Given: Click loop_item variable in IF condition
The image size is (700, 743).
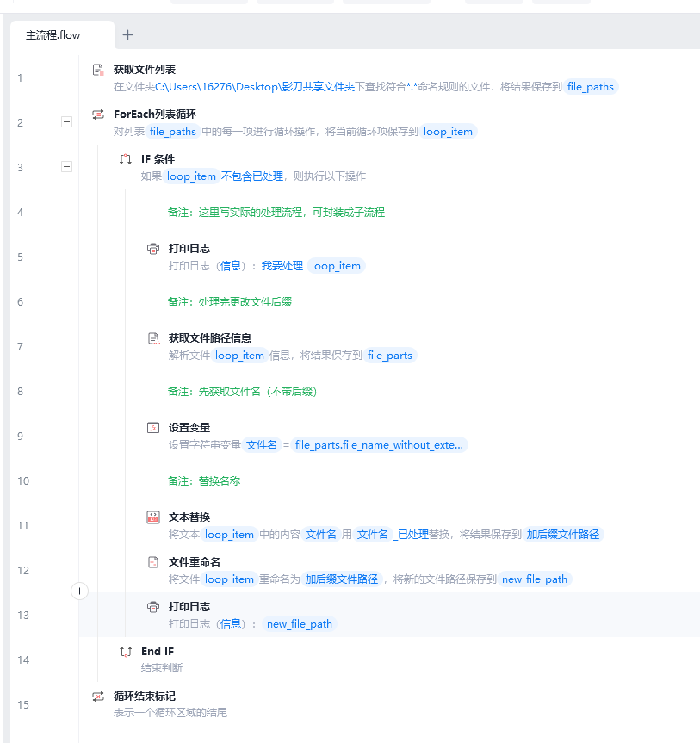Looking at the screenshot, I should pyautogui.click(x=191, y=176).
